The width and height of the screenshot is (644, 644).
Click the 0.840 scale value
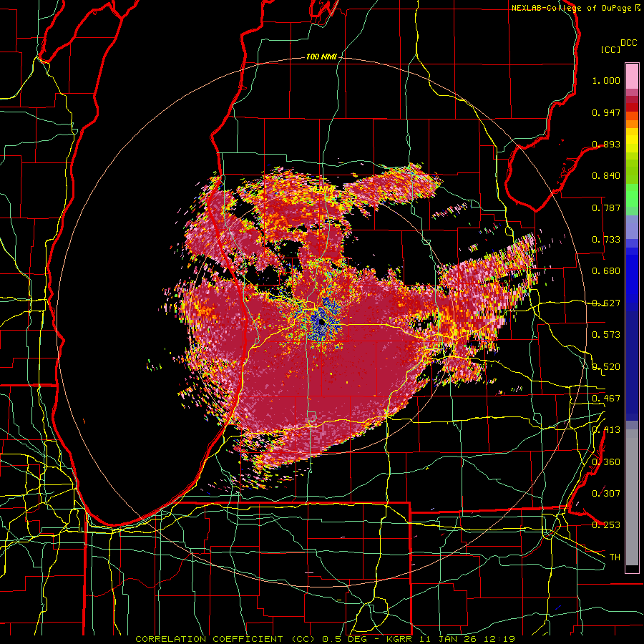click(x=606, y=176)
